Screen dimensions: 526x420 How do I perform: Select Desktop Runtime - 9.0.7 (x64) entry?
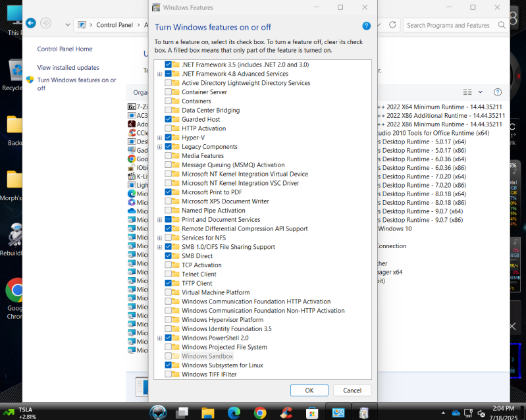(420, 211)
